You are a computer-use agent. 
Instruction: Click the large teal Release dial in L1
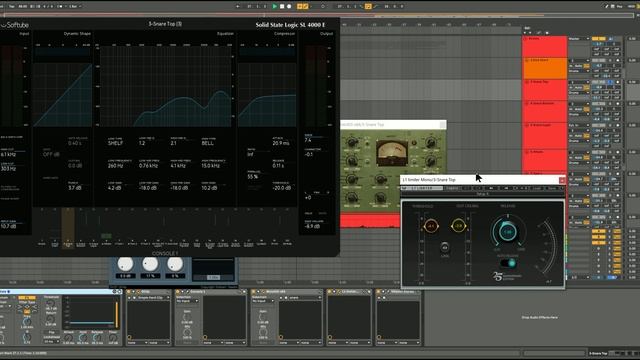click(x=508, y=232)
